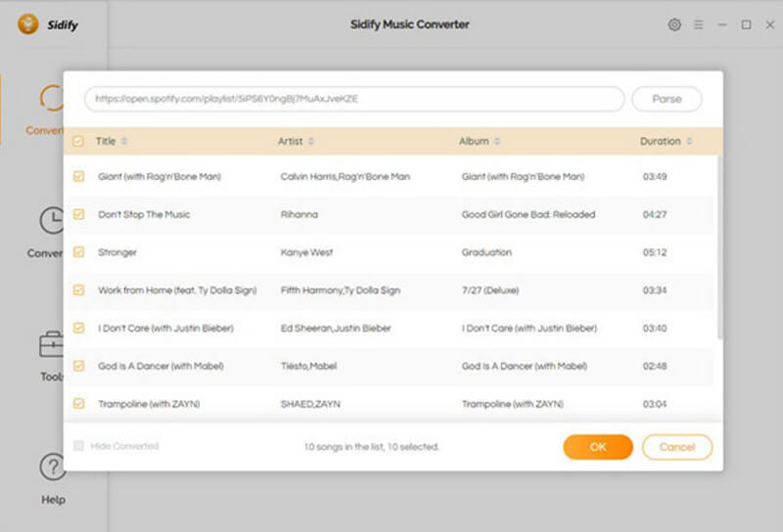
Task: Open the Tools toolbox icon
Action: (x=51, y=345)
